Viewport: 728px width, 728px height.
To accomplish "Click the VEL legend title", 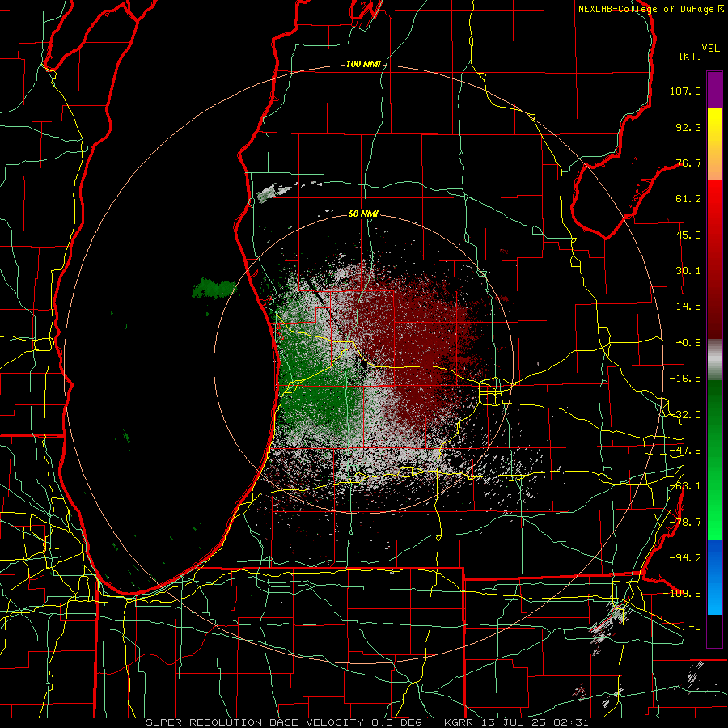I will point(710,49).
